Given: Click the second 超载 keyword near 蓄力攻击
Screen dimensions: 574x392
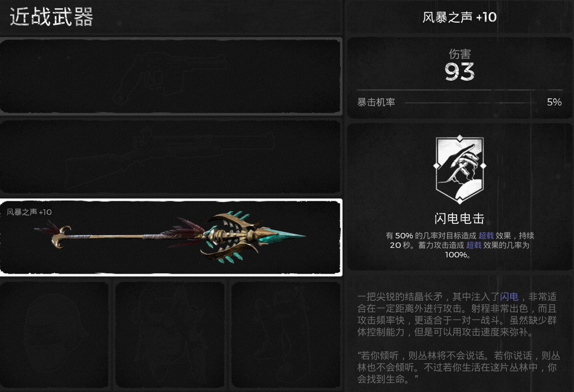Looking at the screenshot, I should pos(474,245).
